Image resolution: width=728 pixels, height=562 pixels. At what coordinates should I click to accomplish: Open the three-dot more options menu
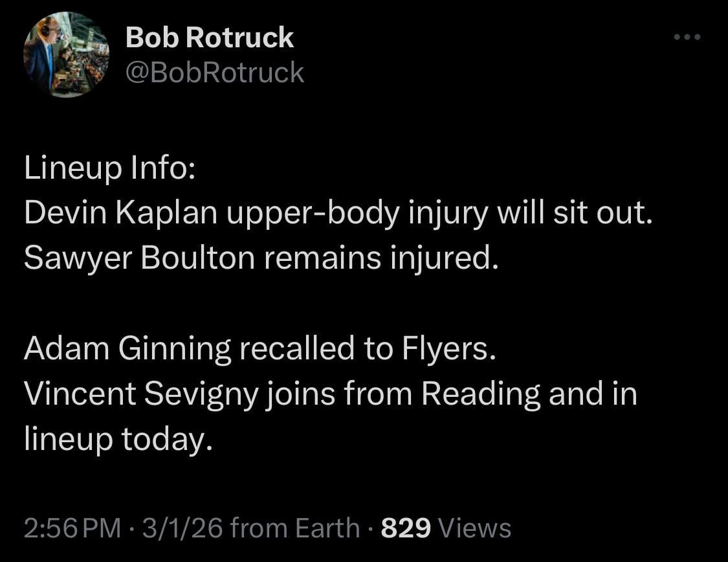click(687, 38)
